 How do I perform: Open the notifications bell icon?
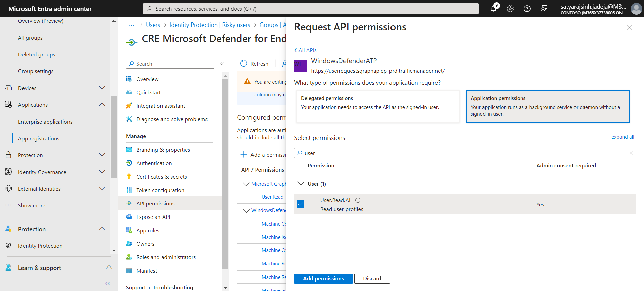(x=494, y=9)
